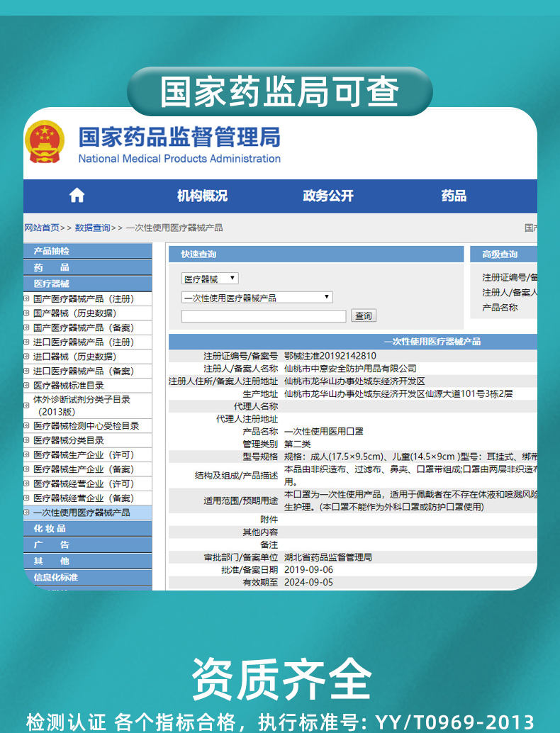Open 进口医疗器械产品（备案） in sidebar
This screenshot has width=560, height=733.
tap(84, 371)
